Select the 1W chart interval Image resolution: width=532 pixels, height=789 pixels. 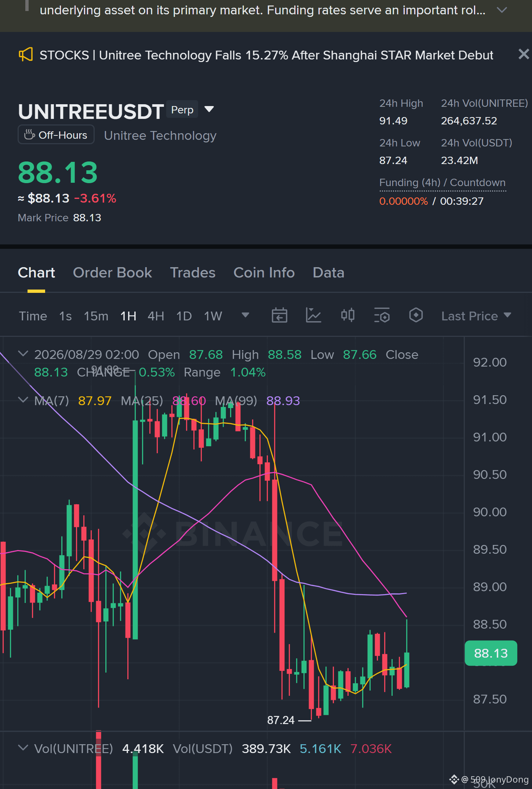click(x=213, y=316)
